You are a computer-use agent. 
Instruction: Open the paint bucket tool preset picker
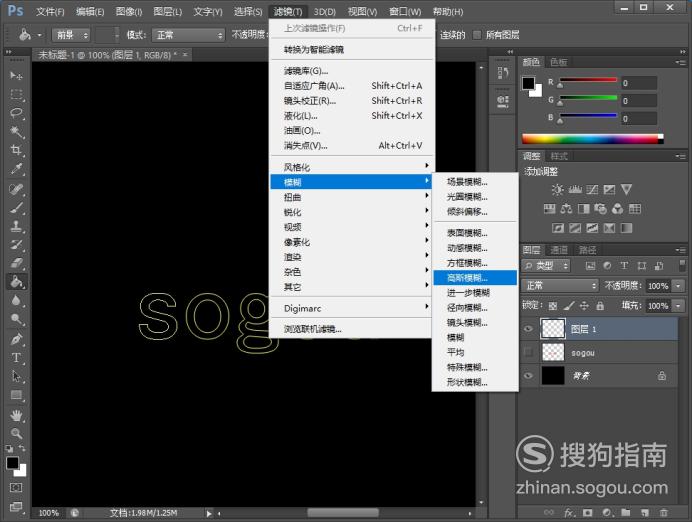[x=30, y=34]
